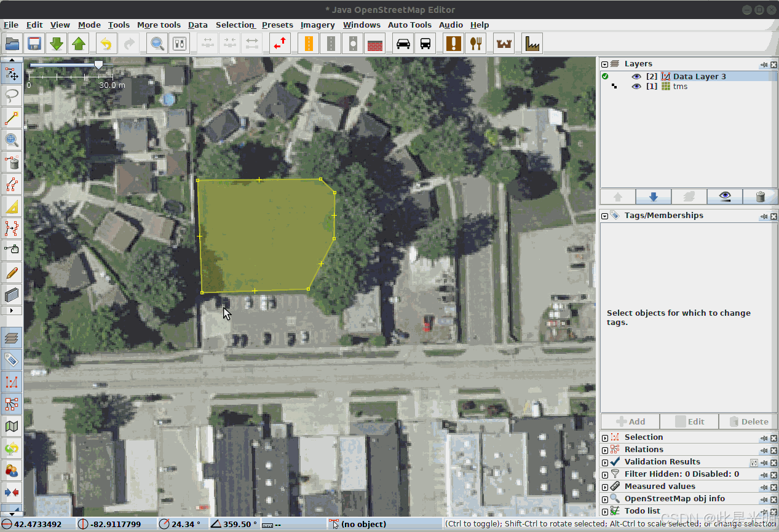
Task: Activate the Draw nodes tool
Action: [12, 117]
